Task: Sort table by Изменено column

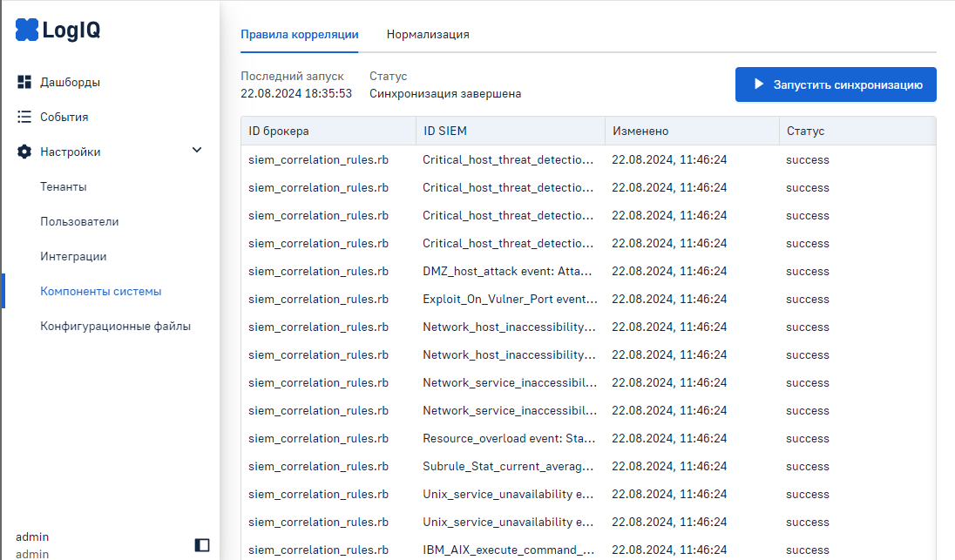Action: [x=640, y=131]
